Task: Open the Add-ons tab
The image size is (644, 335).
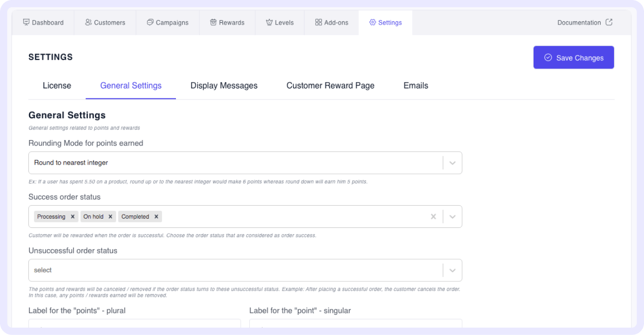Action: [332, 23]
